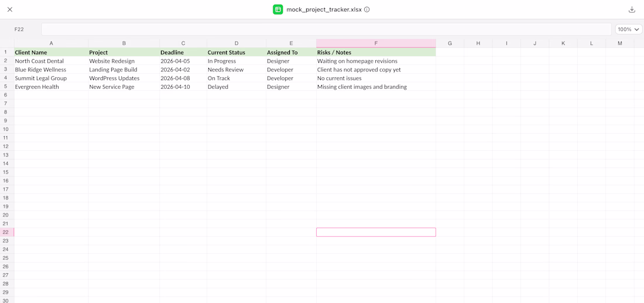Image resolution: width=644 pixels, height=303 pixels.
Task: Open file info icon next to filename
Action: click(366, 9)
